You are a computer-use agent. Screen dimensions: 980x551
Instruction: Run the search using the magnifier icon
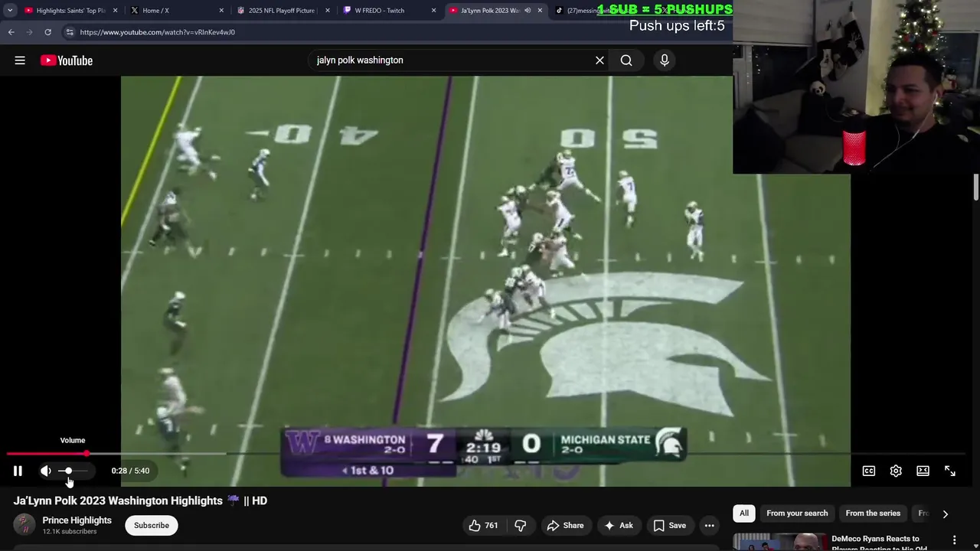click(626, 60)
